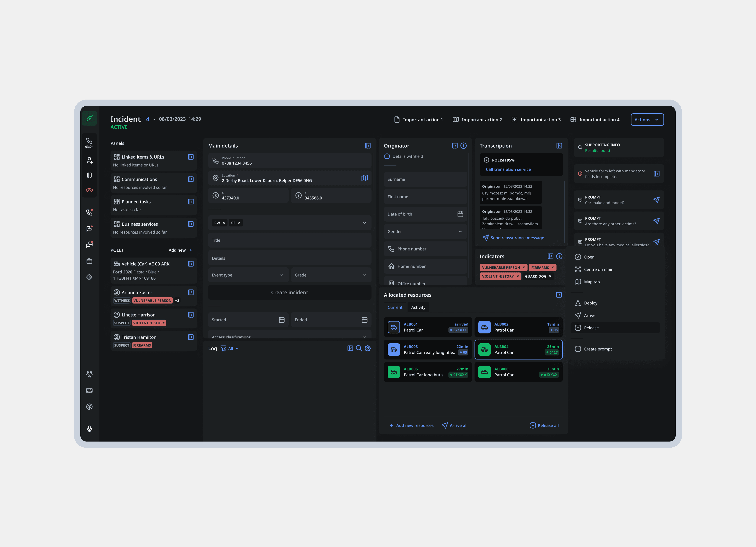Image resolution: width=756 pixels, height=547 pixels.
Task: Open map icon in Location field
Action: point(364,178)
